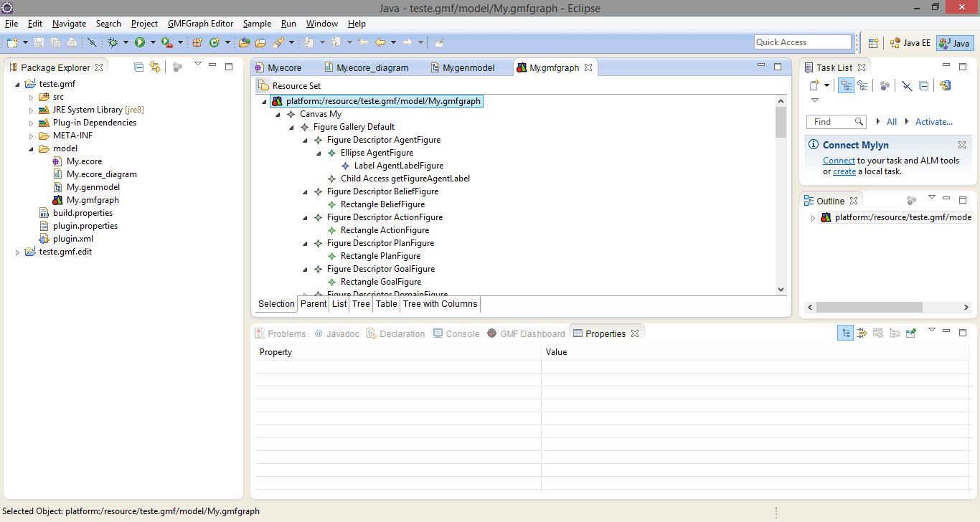Open the GMF Dashboard view tab
Viewport: 980px width, 522px height.
(x=526, y=333)
